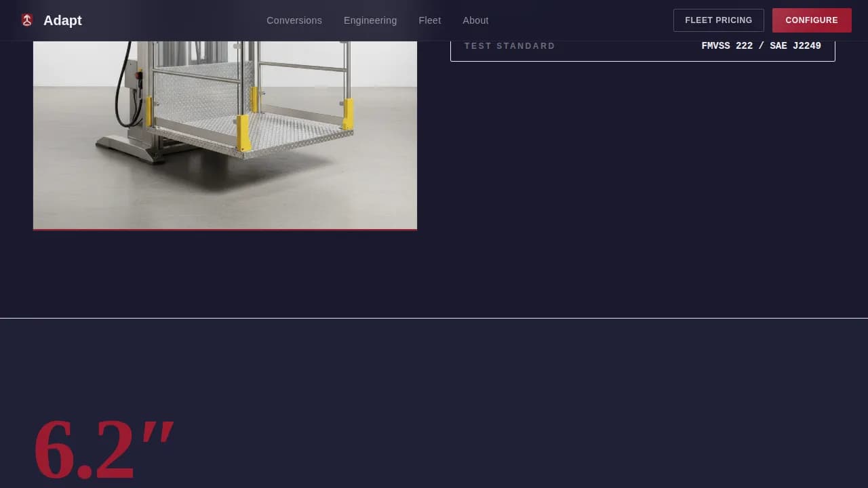The image size is (868, 488).
Task: Open the Engineering menu
Action: 370,20
